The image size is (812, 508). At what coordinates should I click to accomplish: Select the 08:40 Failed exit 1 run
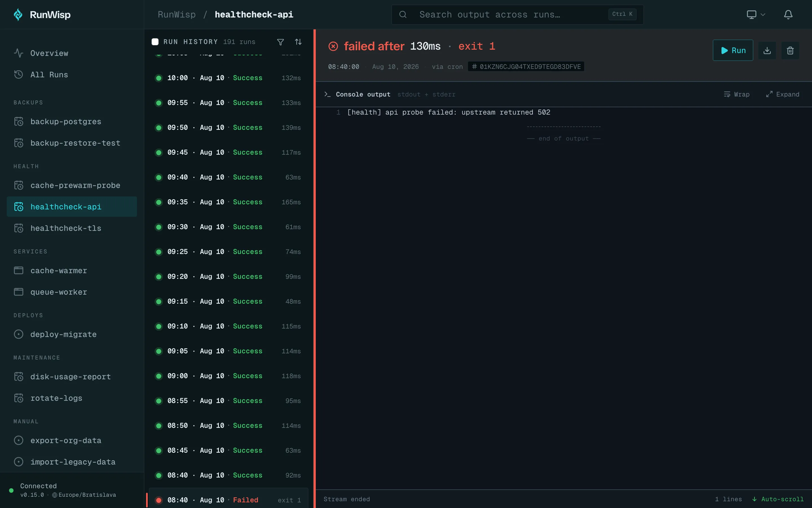(228, 498)
